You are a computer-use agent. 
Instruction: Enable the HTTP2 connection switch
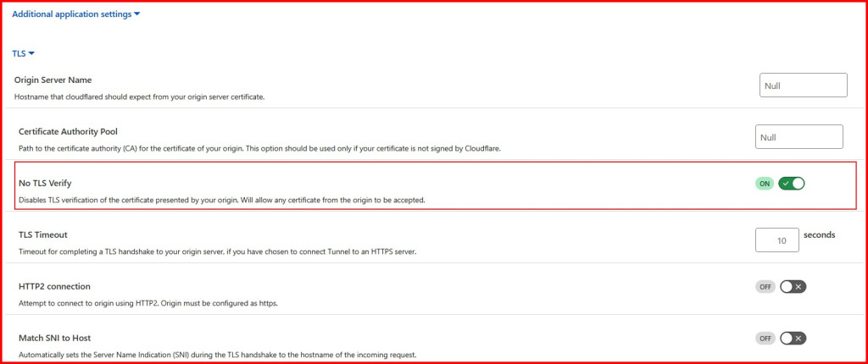[x=792, y=286]
